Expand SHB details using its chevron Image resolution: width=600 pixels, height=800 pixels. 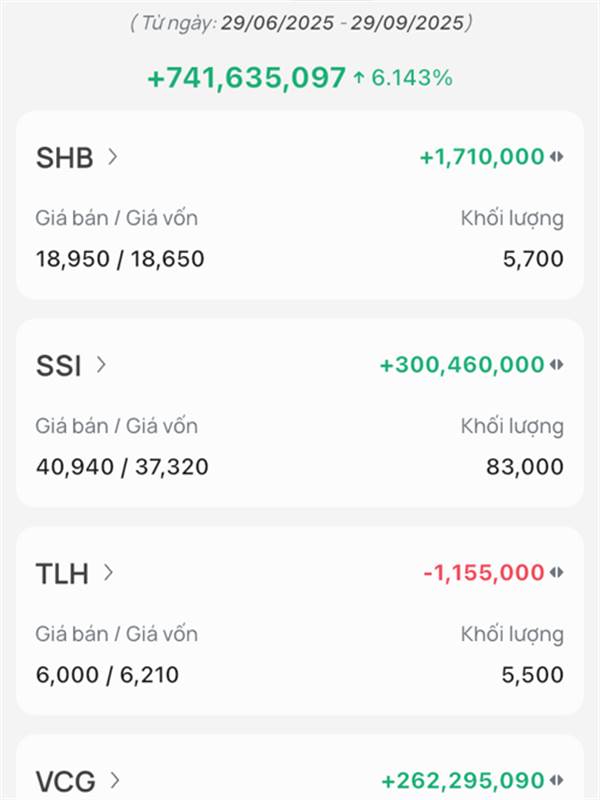point(113,156)
